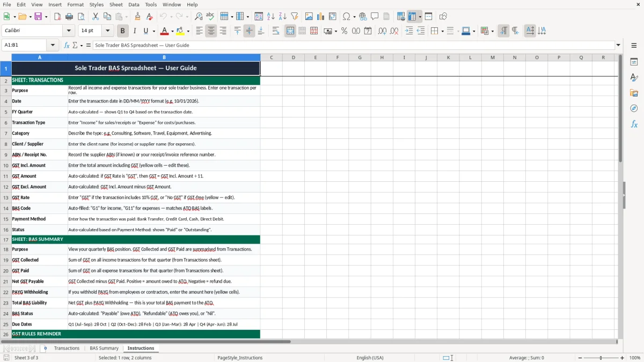644x362 pixels.
Task: Open sidebar Gallery panel
Action: 634,93
